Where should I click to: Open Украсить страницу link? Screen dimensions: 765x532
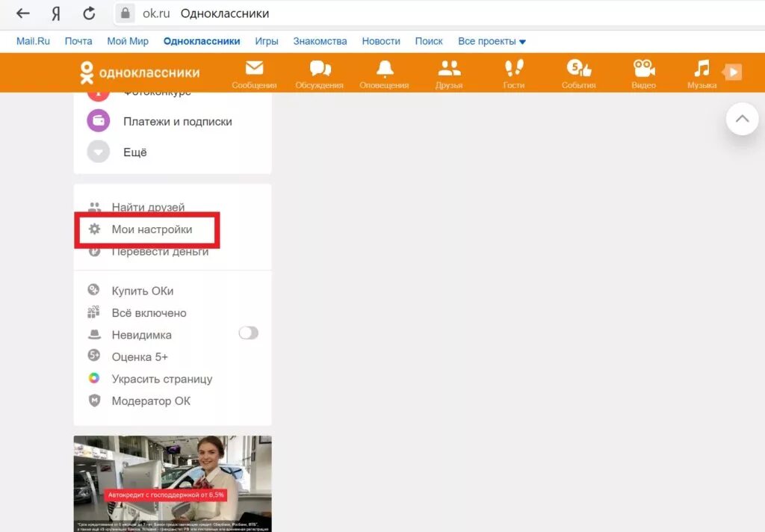(162, 379)
